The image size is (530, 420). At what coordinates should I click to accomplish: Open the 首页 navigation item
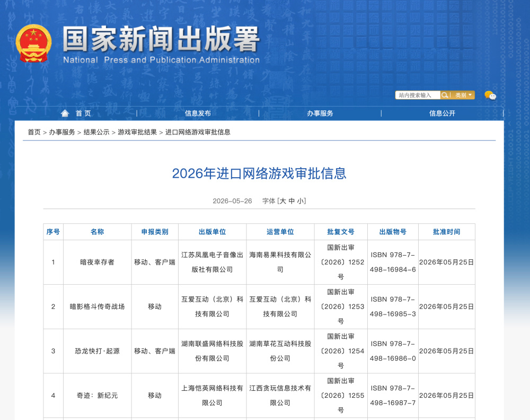pos(83,113)
